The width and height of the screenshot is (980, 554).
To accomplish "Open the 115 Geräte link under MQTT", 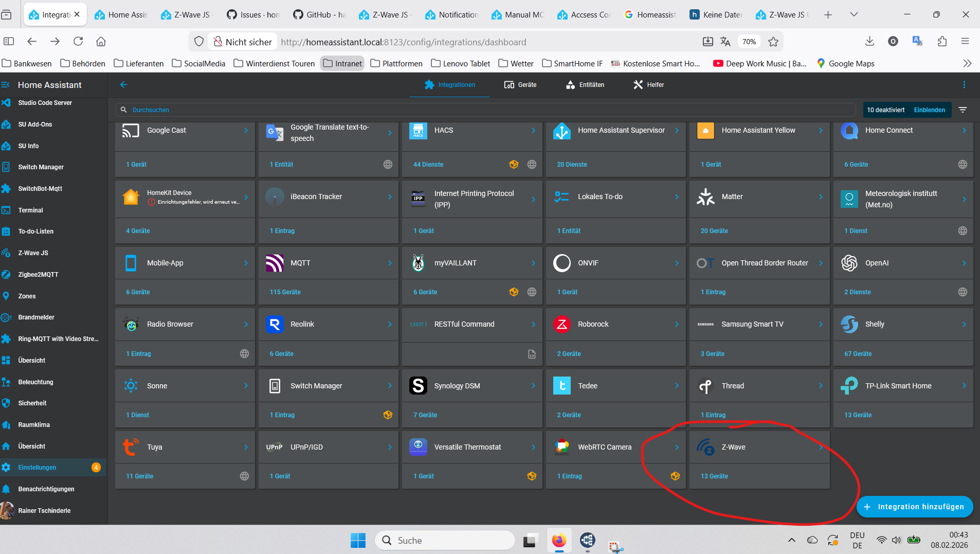I will (x=285, y=292).
